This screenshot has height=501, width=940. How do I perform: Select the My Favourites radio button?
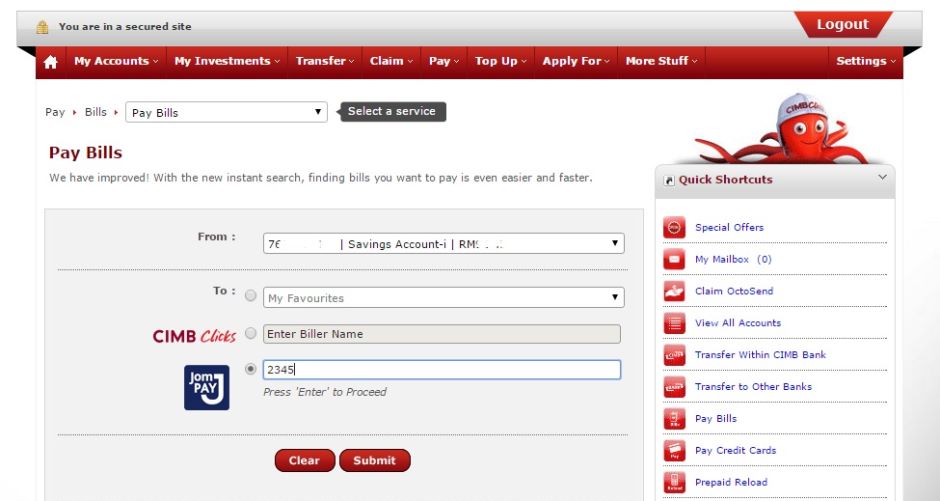click(251, 295)
